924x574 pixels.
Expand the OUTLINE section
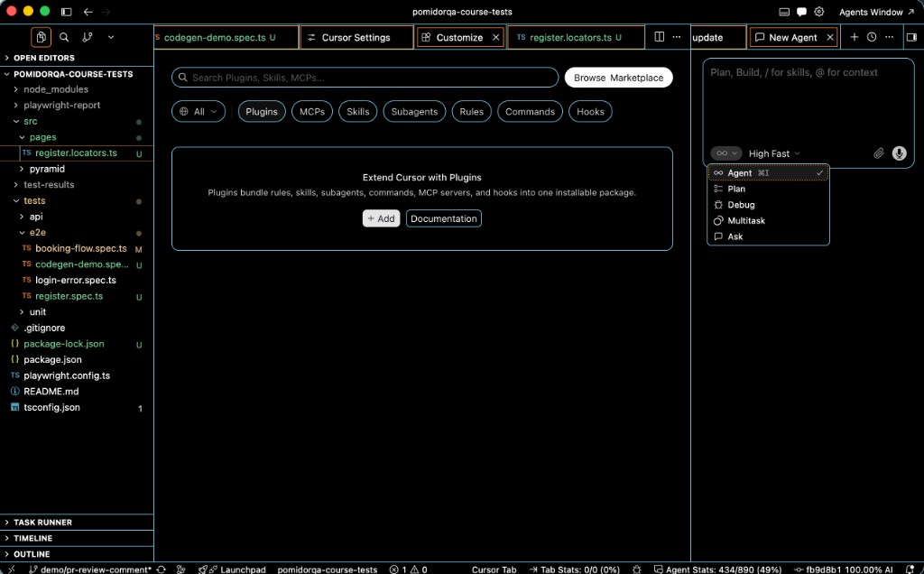[x=77, y=554]
